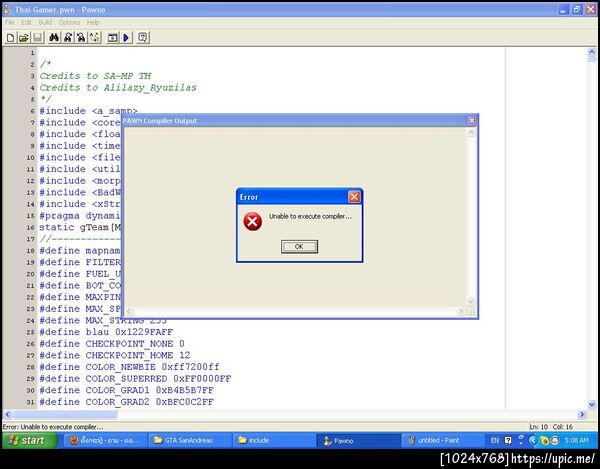600x469 pixels.
Task: Click the Go to line icon
Action: pyautogui.click(x=95, y=37)
